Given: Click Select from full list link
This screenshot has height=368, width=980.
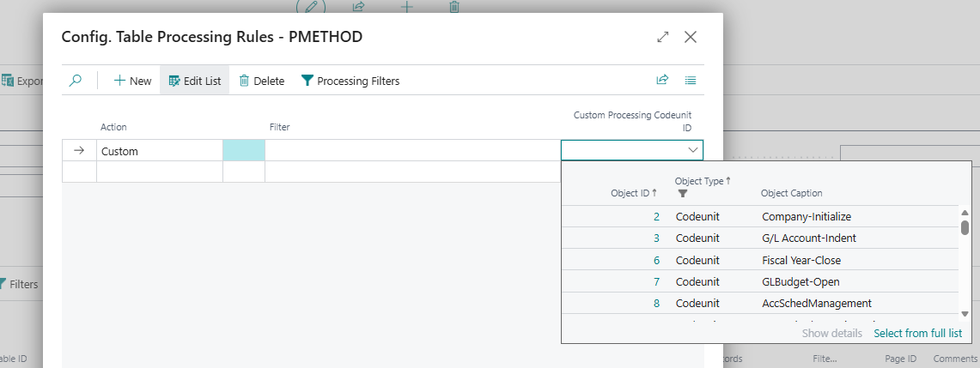Looking at the screenshot, I should coord(917,333).
